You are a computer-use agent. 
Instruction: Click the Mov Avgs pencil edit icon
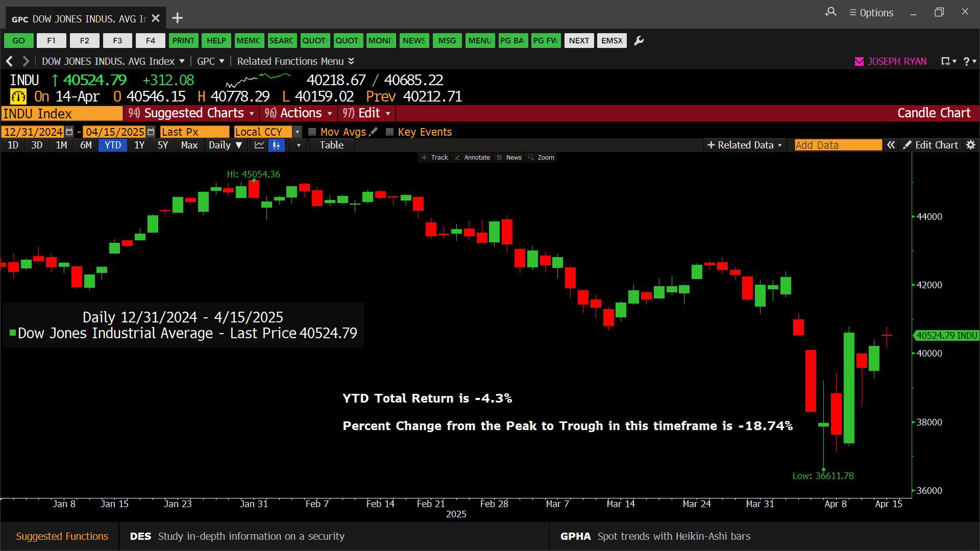374,132
